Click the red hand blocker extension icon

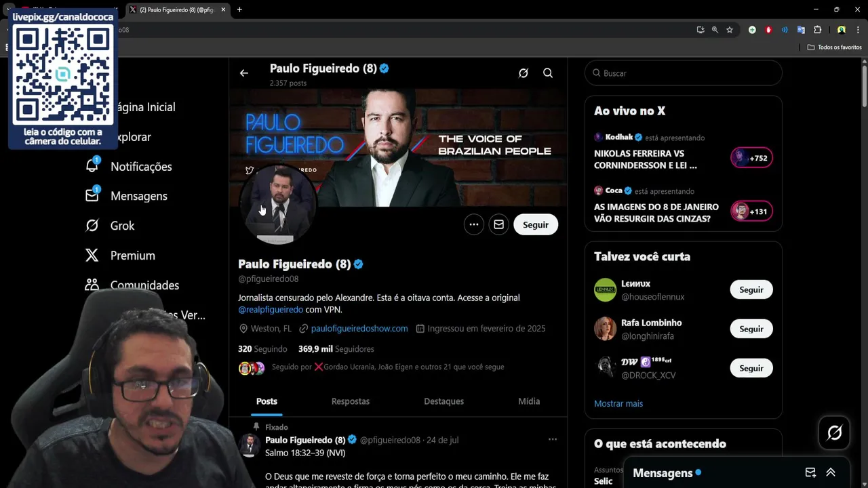coord(768,30)
